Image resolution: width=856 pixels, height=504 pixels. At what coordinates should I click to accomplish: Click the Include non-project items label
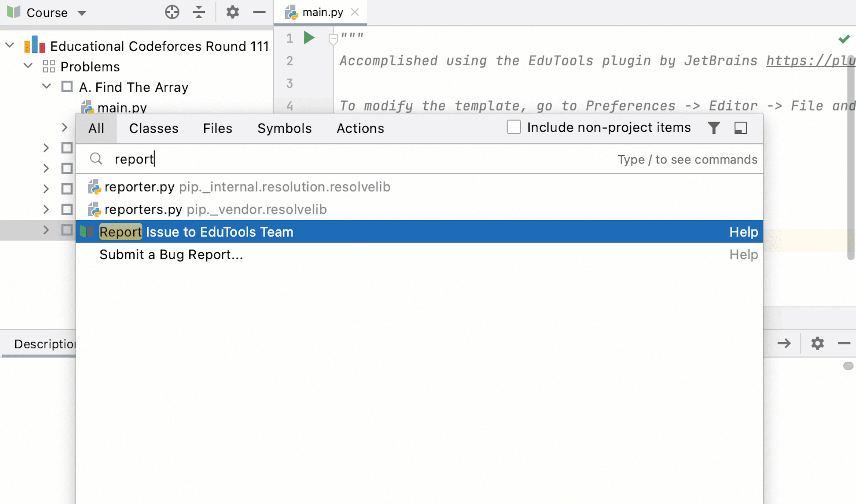pyautogui.click(x=609, y=127)
